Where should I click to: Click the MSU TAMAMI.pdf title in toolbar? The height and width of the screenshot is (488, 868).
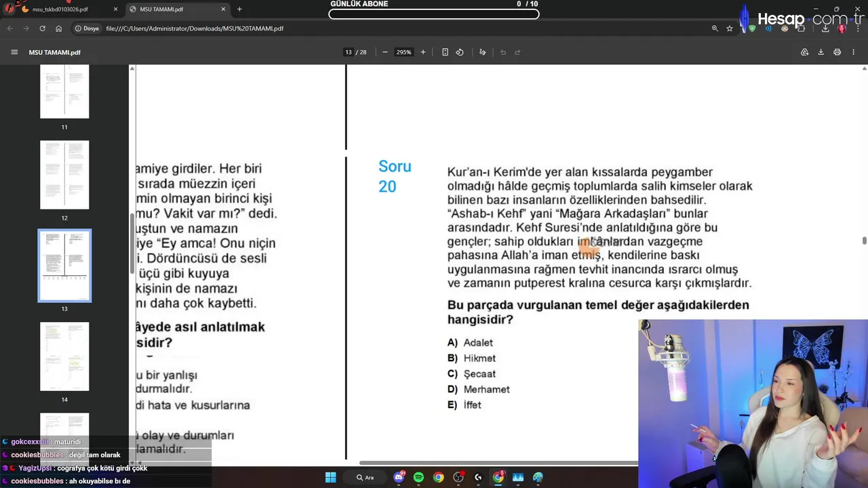coord(55,52)
